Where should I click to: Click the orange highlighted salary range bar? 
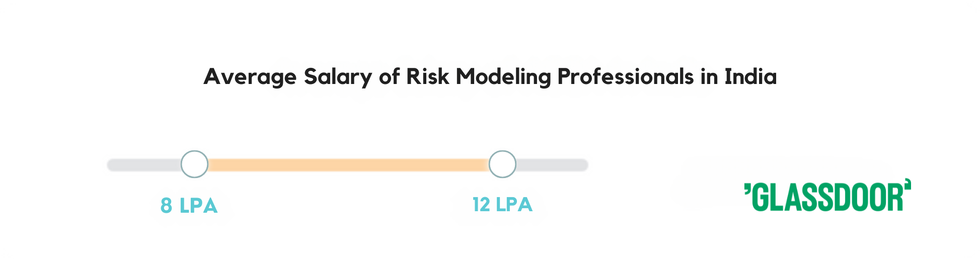pos(348,165)
